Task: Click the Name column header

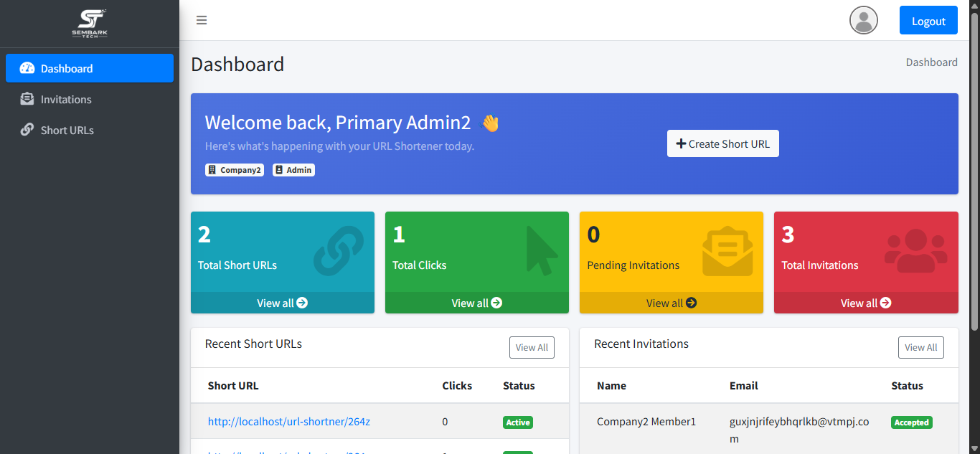Action: 612,385
